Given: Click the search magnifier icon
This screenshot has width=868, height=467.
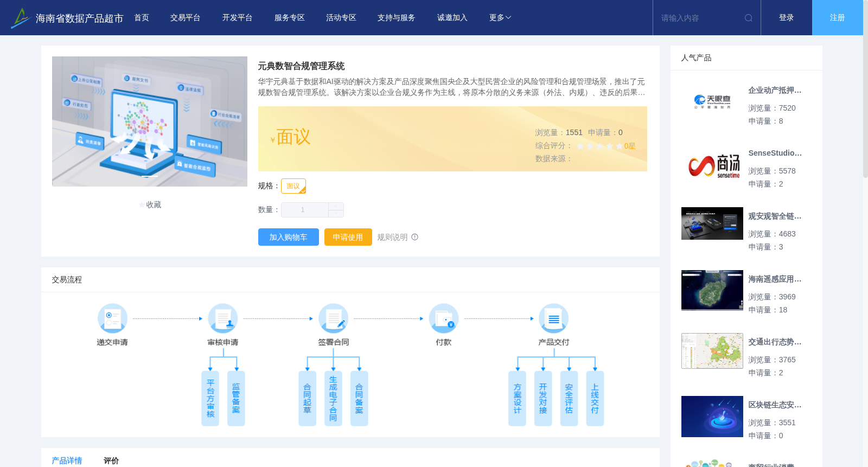Looking at the screenshot, I should [749, 18].
